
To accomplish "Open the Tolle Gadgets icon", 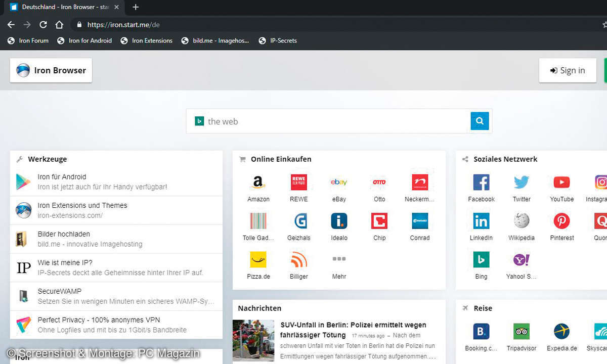I will tap(258, 221).
